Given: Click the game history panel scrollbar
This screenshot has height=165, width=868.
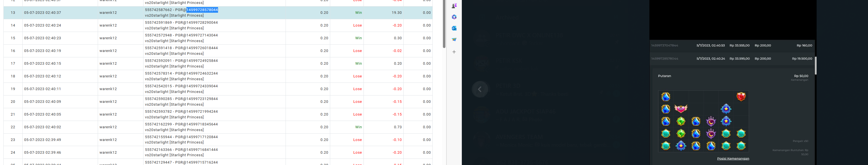Looking at the screenshot, I should [x=816, y=66].
